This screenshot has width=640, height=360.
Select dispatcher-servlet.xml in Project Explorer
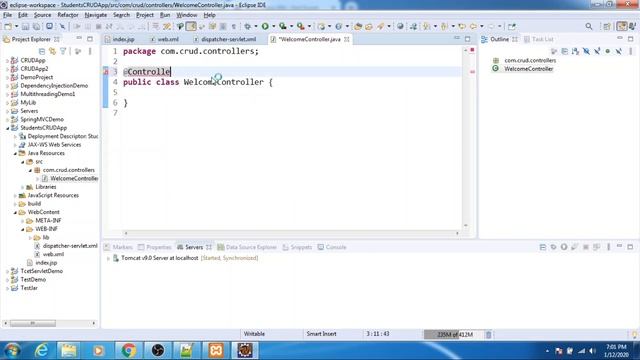pos(70,246)
